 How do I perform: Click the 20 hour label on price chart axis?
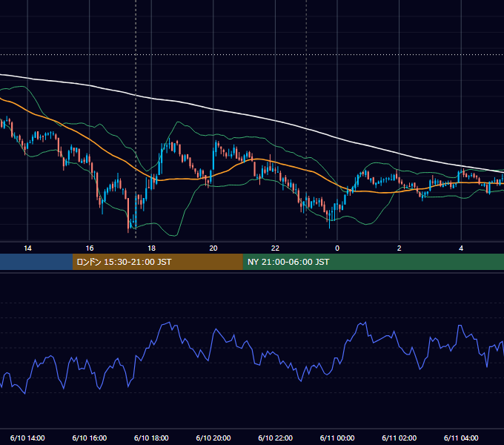coord(213,248)
